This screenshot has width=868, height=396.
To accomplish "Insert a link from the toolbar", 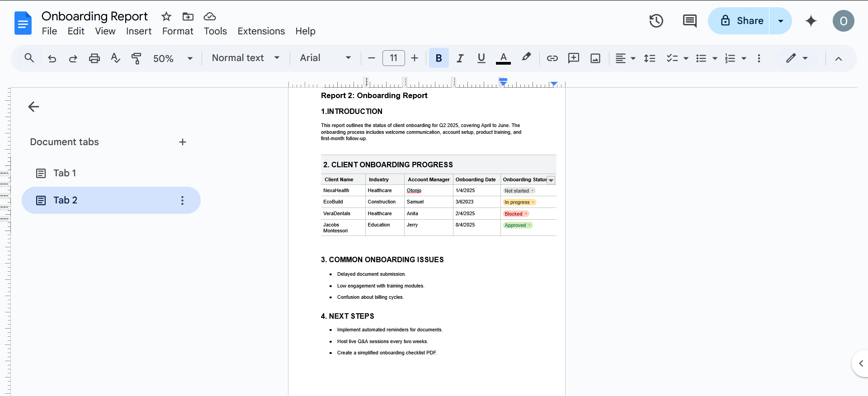I will (552, 58).
